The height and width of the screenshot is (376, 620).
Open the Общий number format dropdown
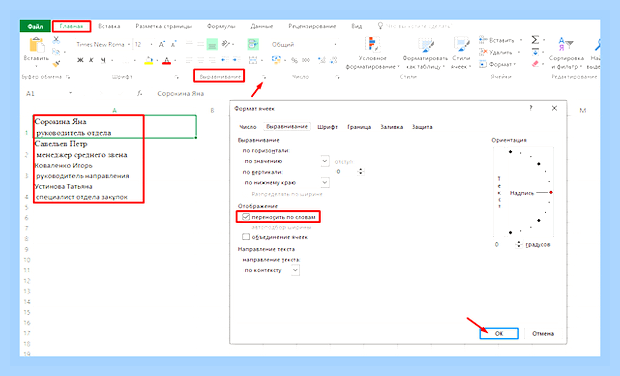335,44
